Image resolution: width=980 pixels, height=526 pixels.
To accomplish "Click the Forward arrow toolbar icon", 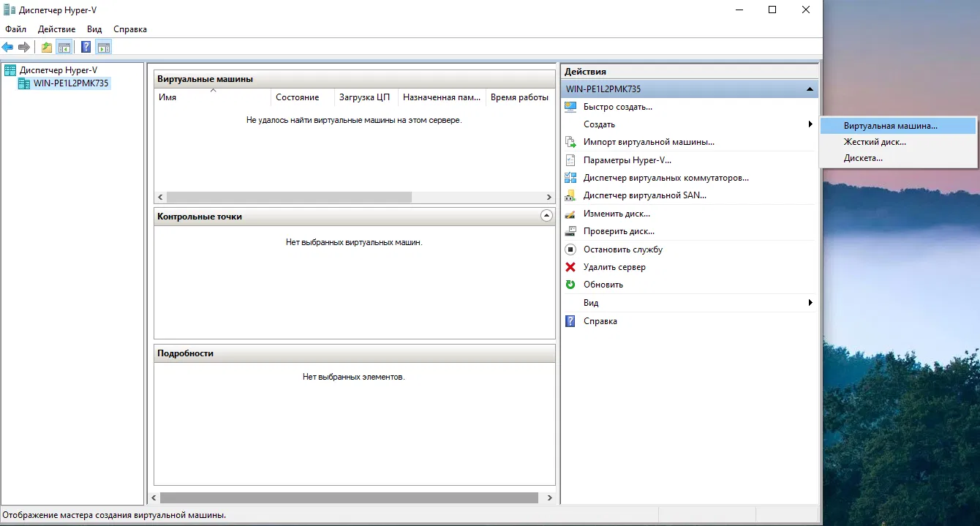I will tap(24, 48).
